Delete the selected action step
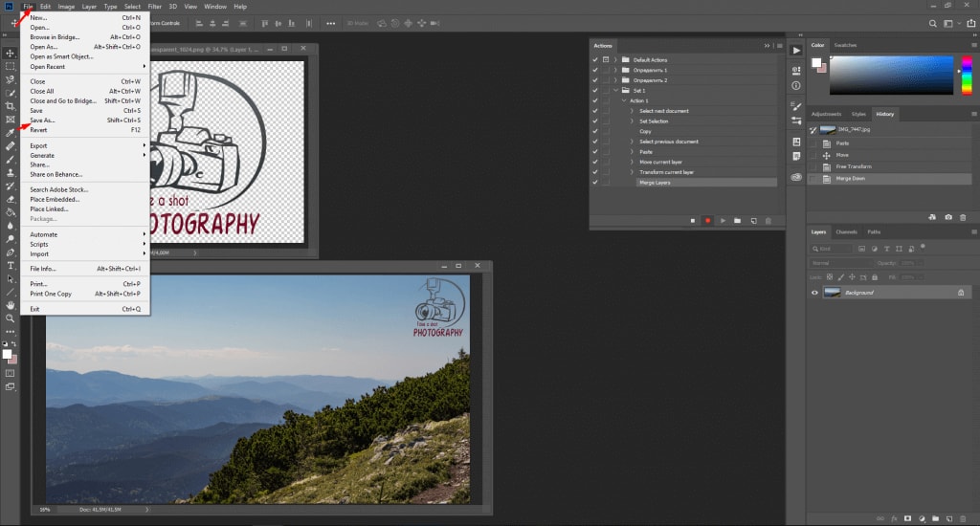980x526 pixels. coord(768,221)
